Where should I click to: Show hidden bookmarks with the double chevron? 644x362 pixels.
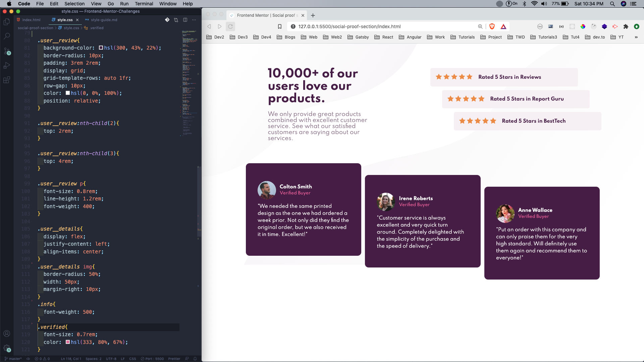(x=636, y=37)
